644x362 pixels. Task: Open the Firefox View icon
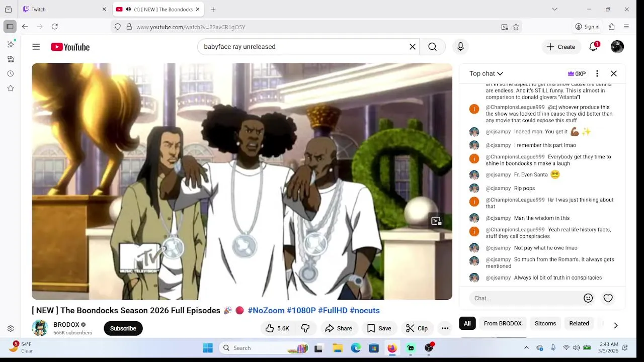8,9
